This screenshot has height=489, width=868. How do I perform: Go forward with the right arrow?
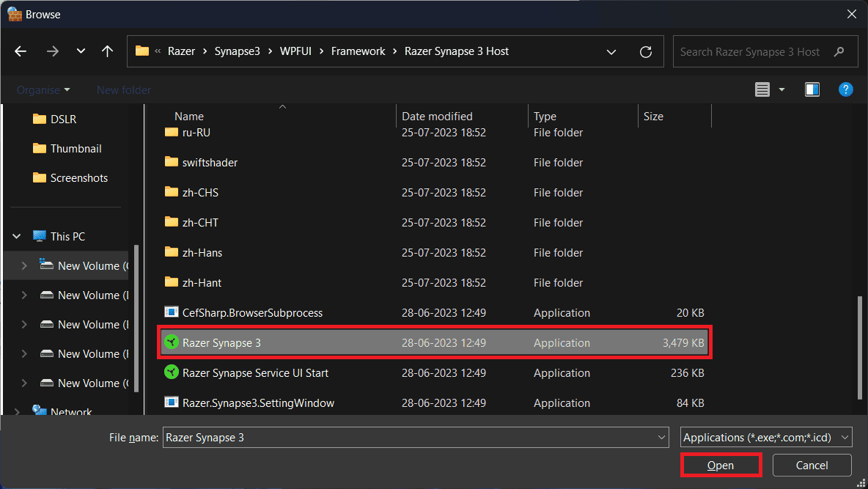53,51
